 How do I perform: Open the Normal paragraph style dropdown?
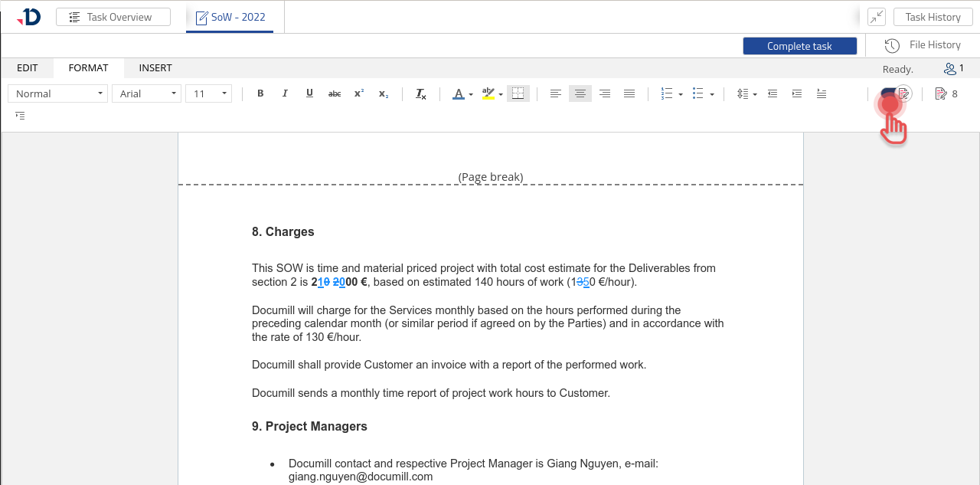(58, 93)
